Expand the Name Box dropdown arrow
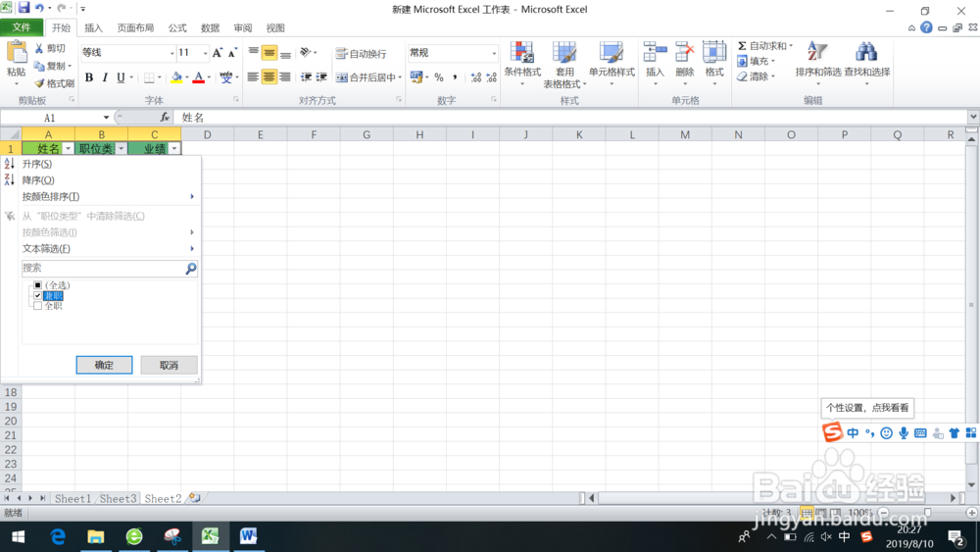The width and height of the screenshot is (980, 552). tap(106, 118)
